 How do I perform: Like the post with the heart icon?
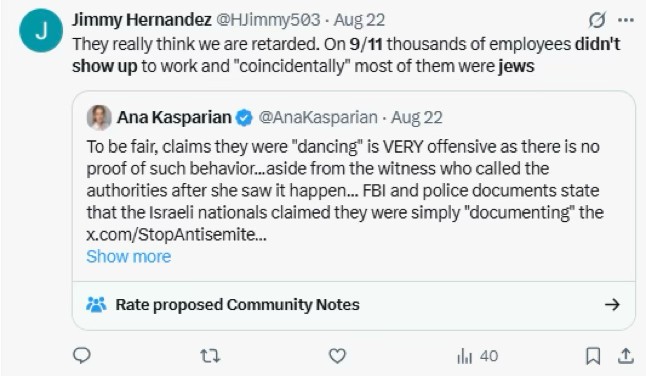click(x=337, y=356)
